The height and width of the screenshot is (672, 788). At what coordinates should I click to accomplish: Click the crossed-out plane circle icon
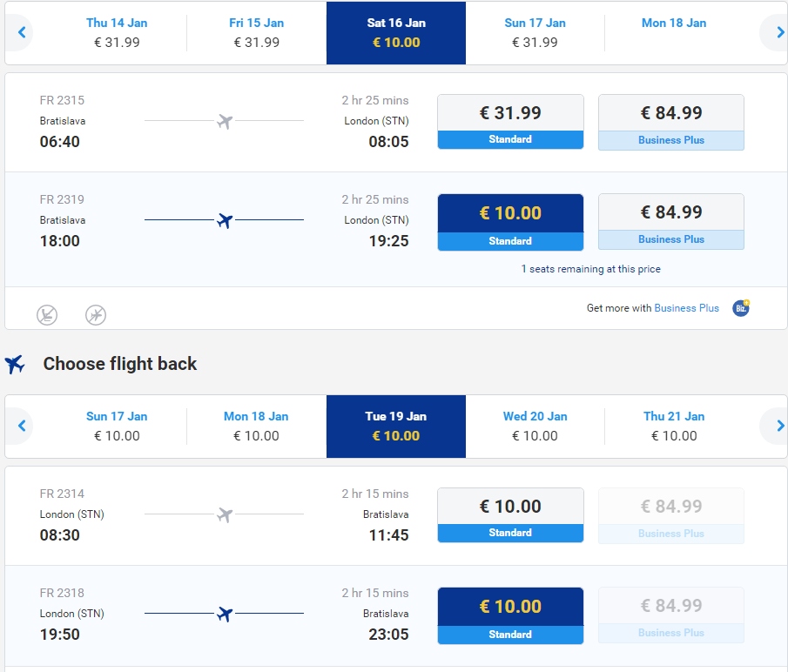pyautogui.click(x=96, y=315)
